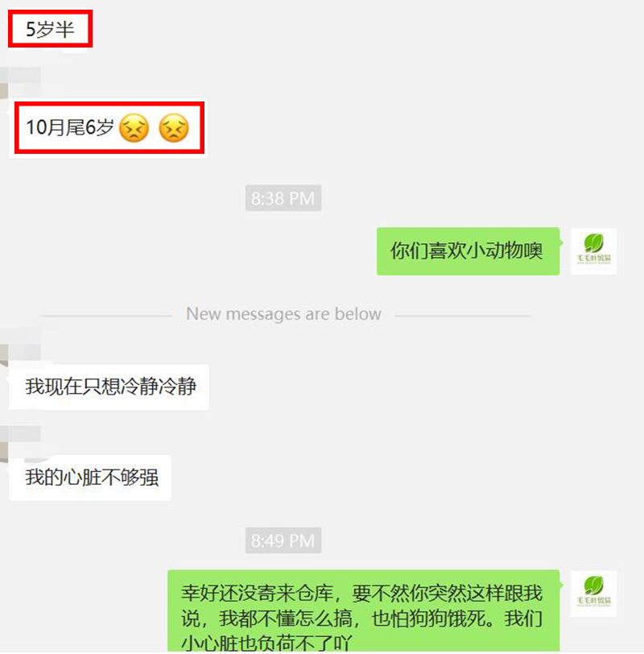Viewport: 644px width, 654px height.
Task: Select the 我的心脏不够强 message
Action: click(x=90, y=478)
